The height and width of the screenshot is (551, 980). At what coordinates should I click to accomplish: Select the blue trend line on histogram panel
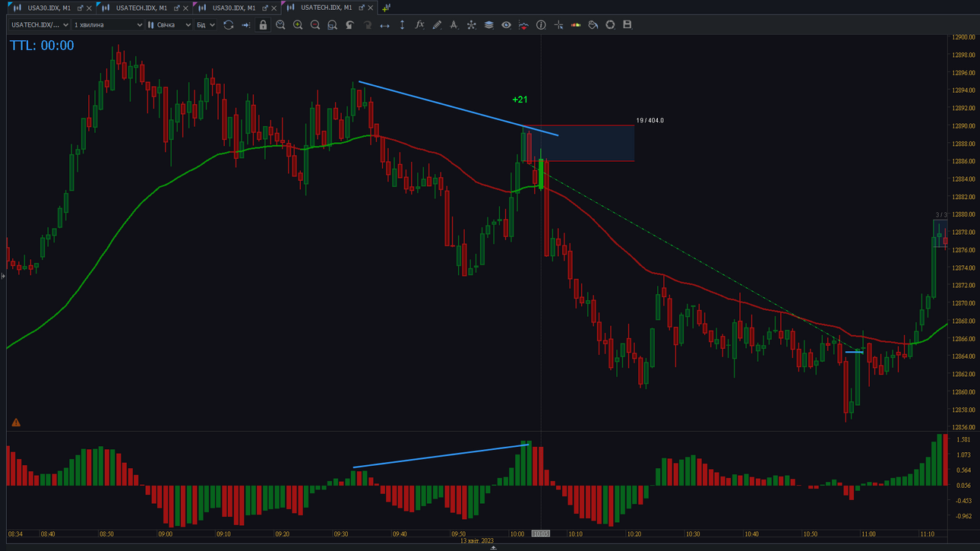coord(441,456)
